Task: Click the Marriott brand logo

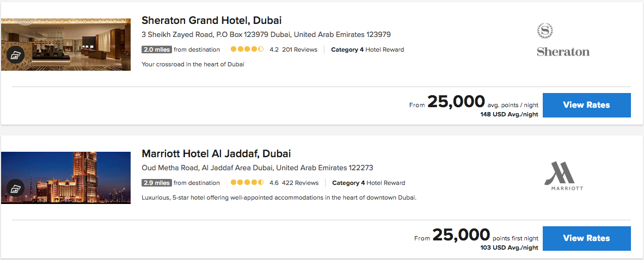Action: pyautogui.click(x=563, y=175)
